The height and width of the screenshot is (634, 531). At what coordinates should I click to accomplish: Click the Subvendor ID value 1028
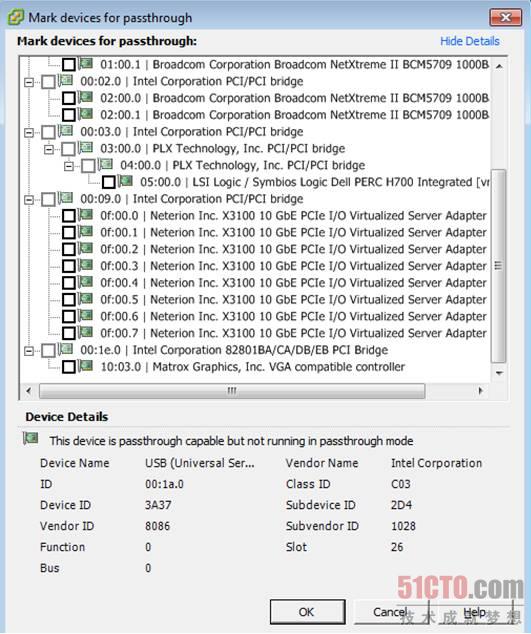point(403,526)
